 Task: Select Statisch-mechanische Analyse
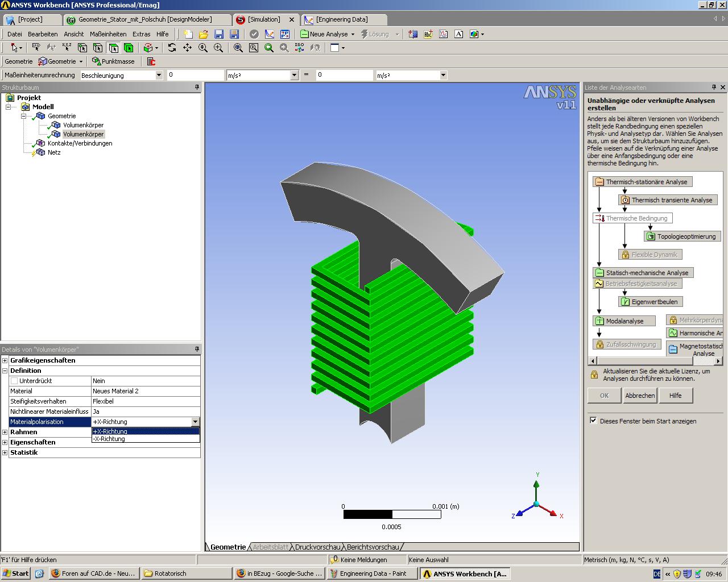pyautogui.click(x=643, y=273)
